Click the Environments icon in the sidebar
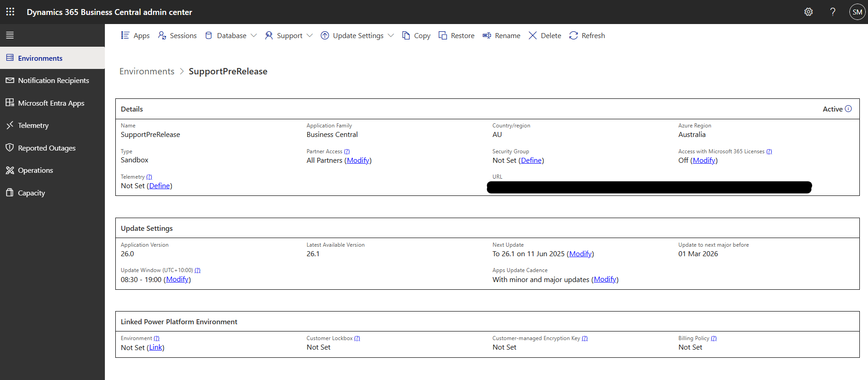 [10, 58]
